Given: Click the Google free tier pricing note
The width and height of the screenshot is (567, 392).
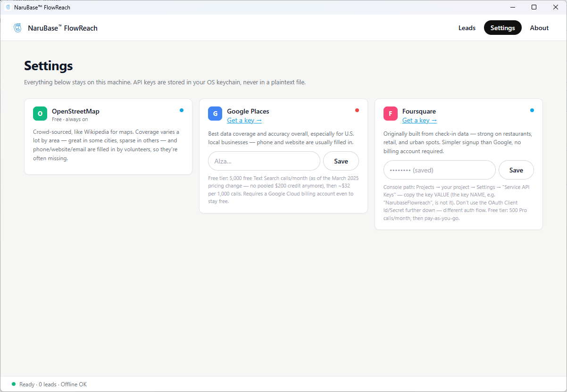Looking at the screenshot, I should [x=283, y=189].
